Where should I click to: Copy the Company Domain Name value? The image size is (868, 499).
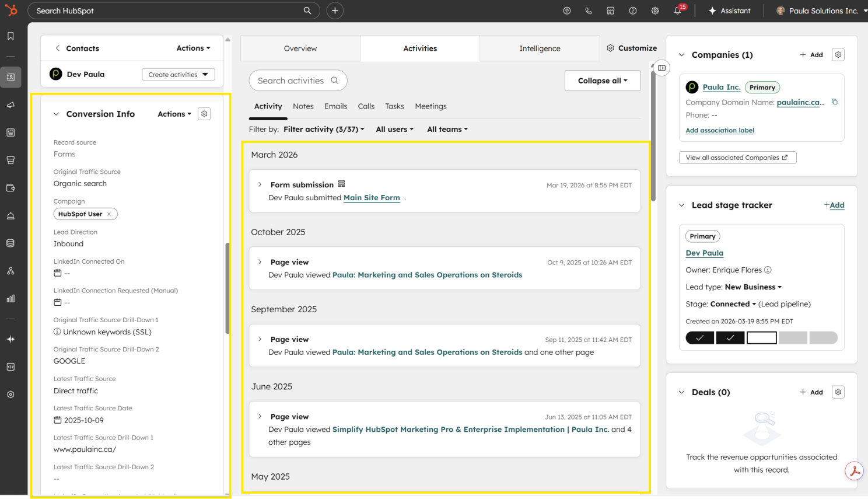835,102
